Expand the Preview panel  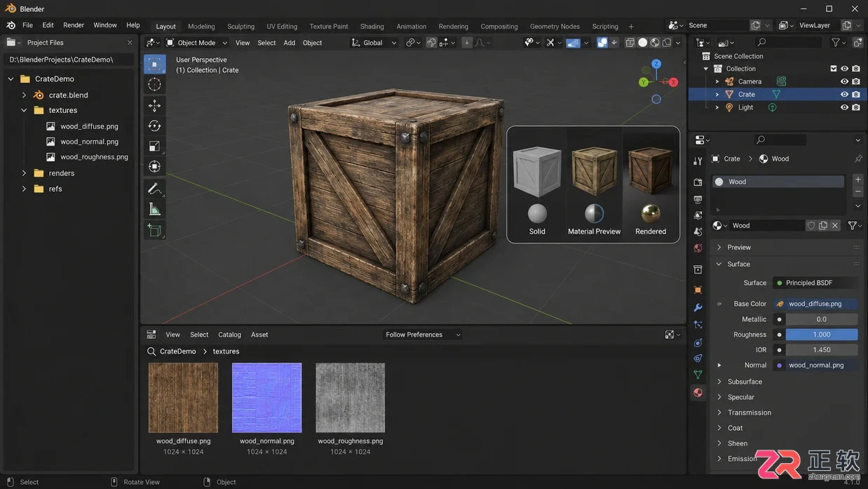(x=719, y=248)
